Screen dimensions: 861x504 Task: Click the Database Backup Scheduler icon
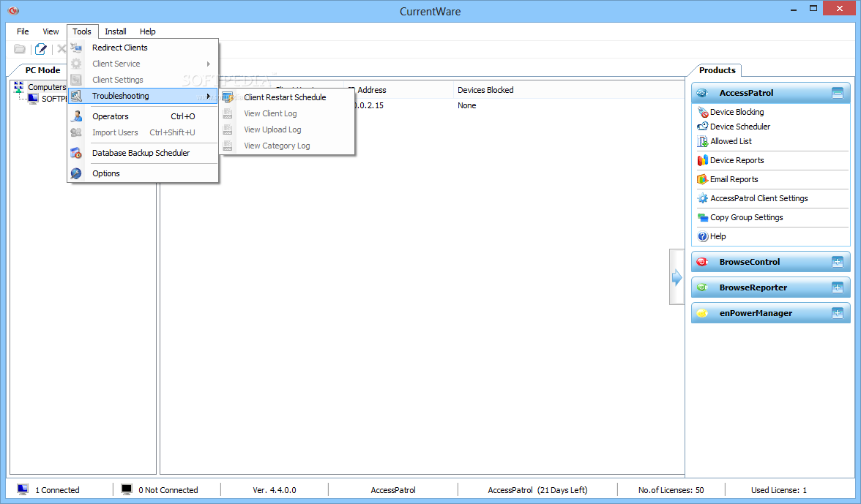[x=76, y=153]
